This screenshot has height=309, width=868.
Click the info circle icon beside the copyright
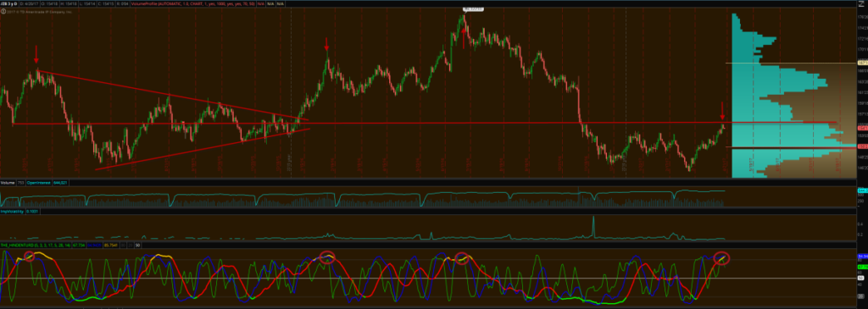(3, 12)
